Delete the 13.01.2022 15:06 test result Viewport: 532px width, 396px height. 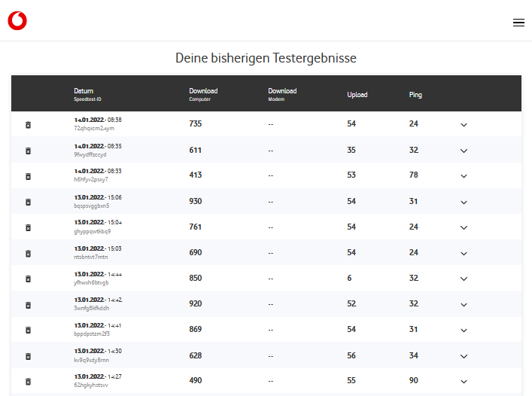tap(28, 202)
